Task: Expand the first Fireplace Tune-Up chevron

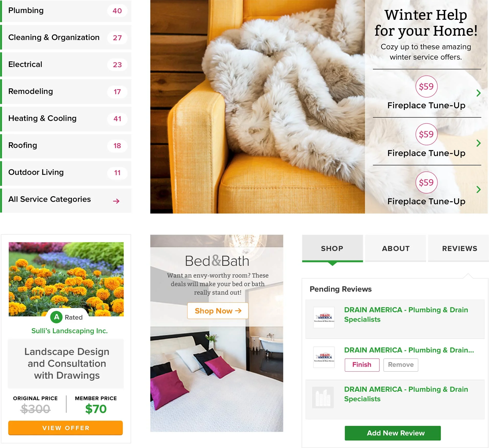Action: [x=479, y=93]
